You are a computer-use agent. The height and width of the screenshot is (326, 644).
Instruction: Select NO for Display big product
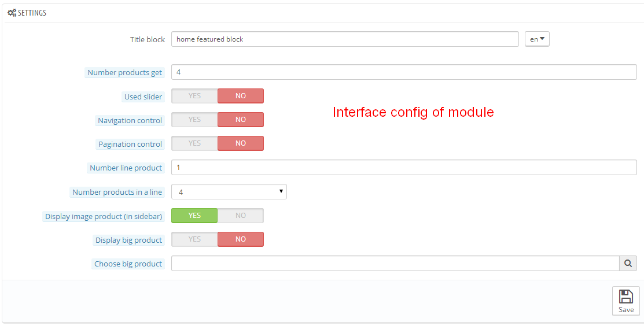[x=241, y=239]
